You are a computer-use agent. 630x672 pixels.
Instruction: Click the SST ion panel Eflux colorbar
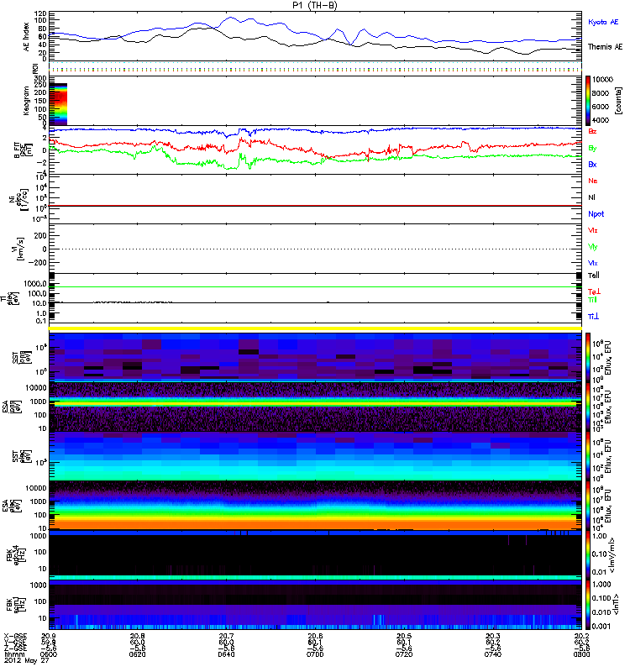click(x=588, y=358)
